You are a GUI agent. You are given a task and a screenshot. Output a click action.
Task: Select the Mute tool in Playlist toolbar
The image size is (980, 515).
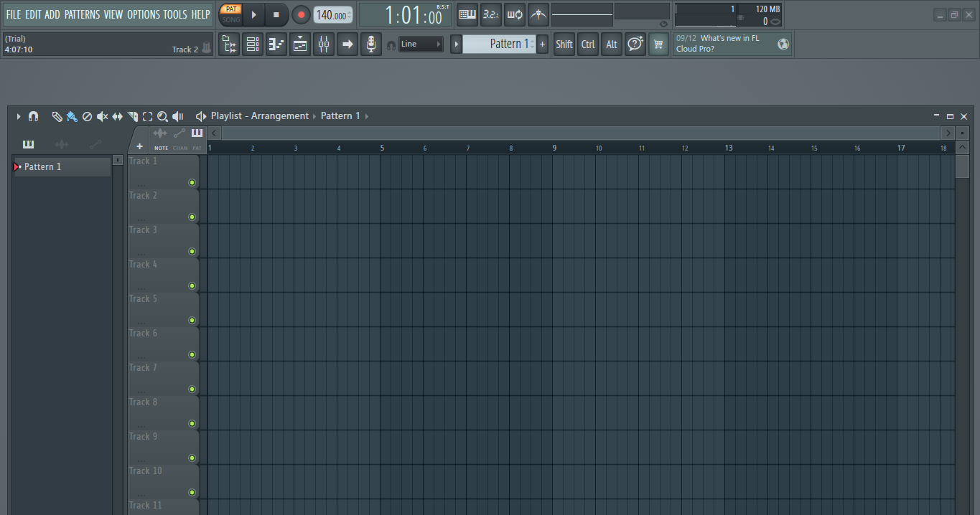click(102, 116)
